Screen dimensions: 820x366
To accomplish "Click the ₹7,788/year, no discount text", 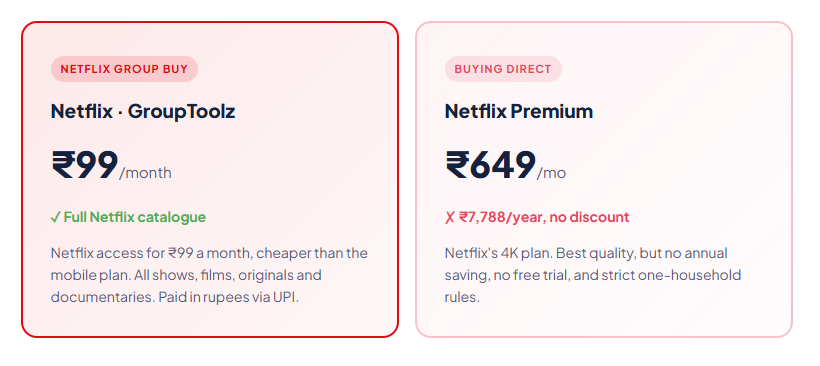I will tap(544, 218).
